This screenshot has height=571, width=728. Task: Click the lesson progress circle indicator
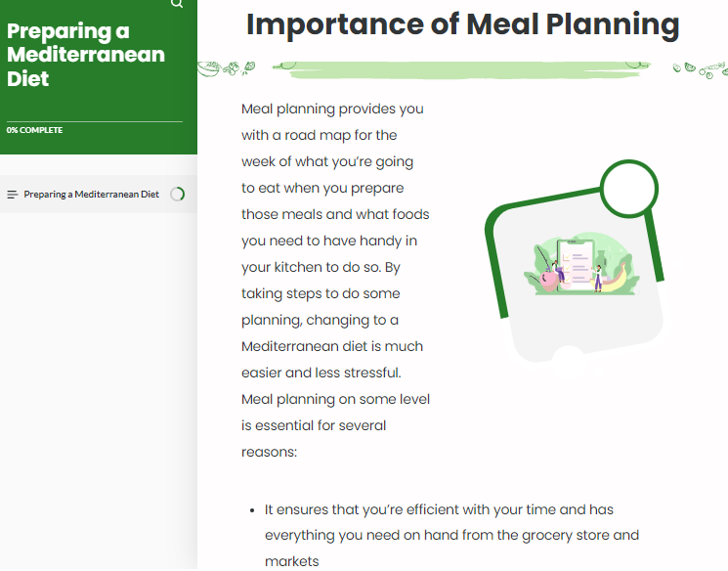tap(177, 195)
